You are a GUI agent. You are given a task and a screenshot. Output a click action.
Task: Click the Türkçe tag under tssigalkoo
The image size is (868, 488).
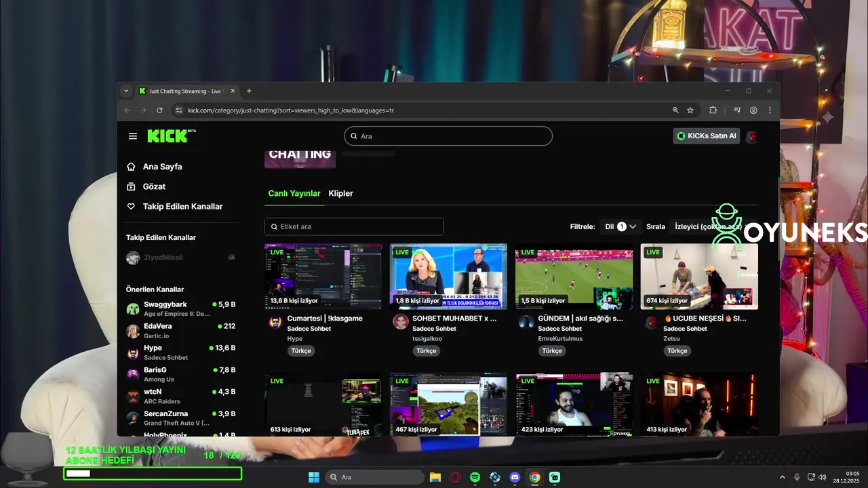427,351
